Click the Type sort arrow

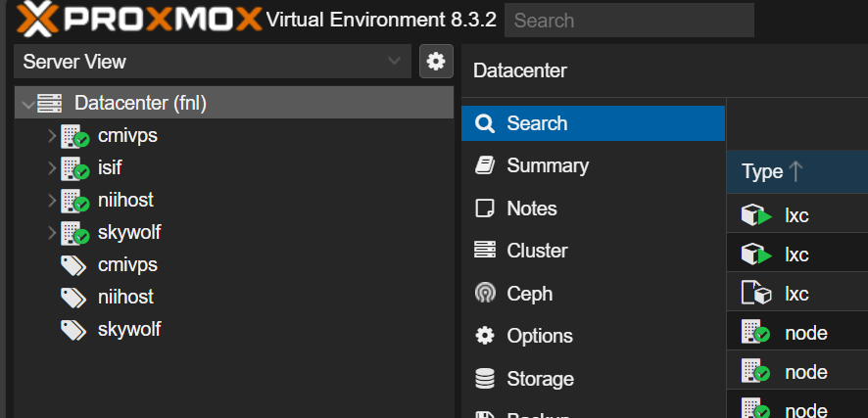[796, 171]
